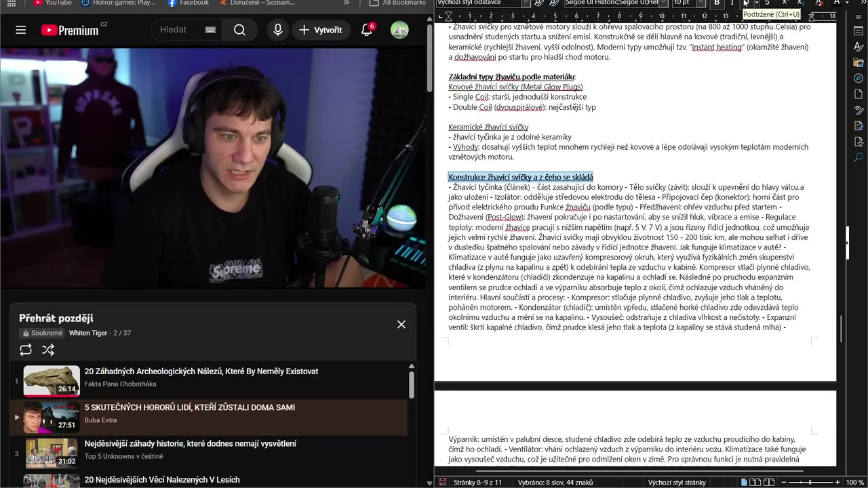Open the YouTube account avatar menu
The height and width of the screenshot is (488, 868).
click(x=399, y=30)
